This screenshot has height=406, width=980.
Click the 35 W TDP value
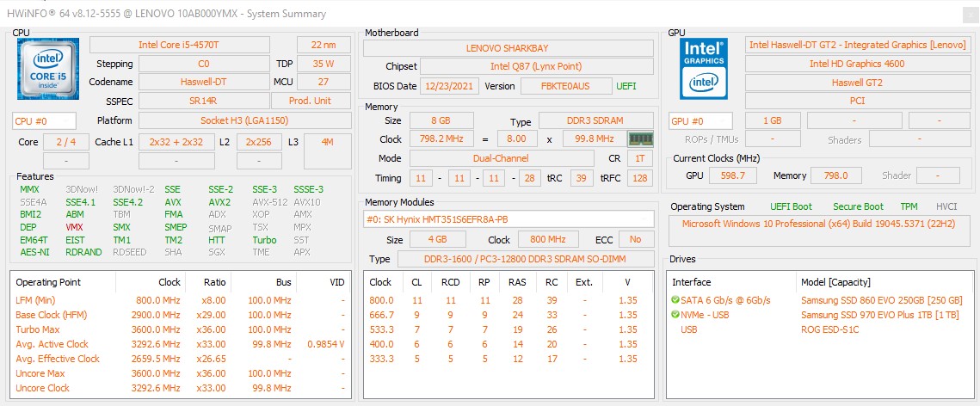[324, 64]
